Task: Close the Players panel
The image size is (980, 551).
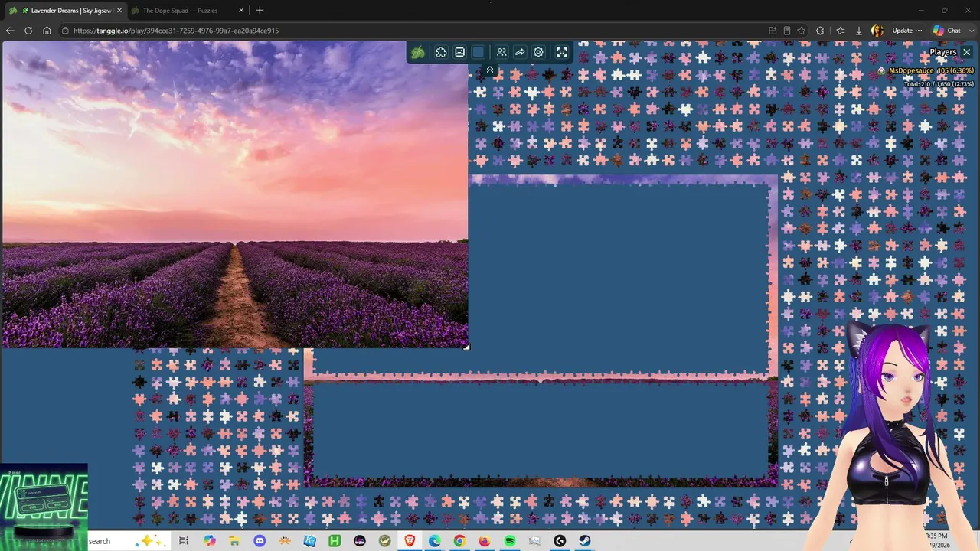Action: coord(967,52)
